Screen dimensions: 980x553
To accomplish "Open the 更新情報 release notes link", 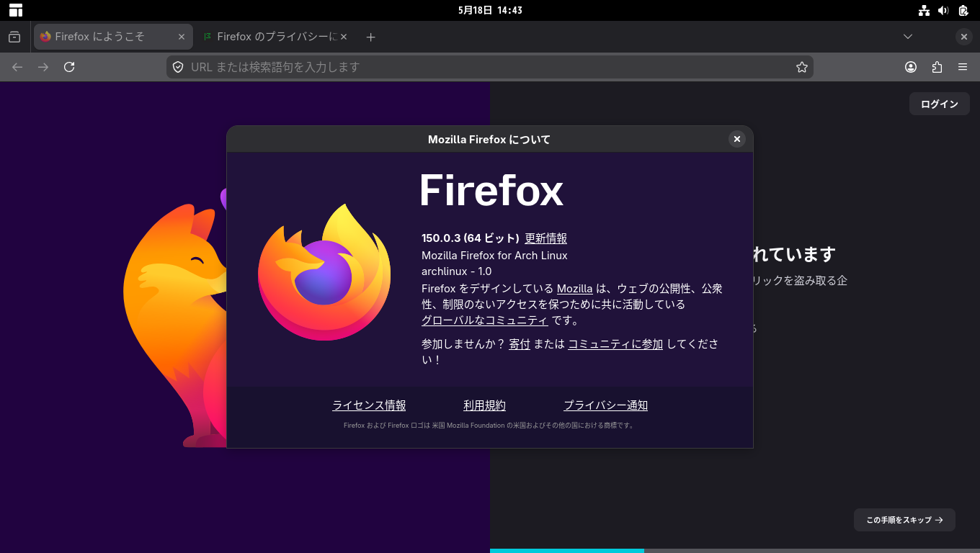I will tap(545, 238).
